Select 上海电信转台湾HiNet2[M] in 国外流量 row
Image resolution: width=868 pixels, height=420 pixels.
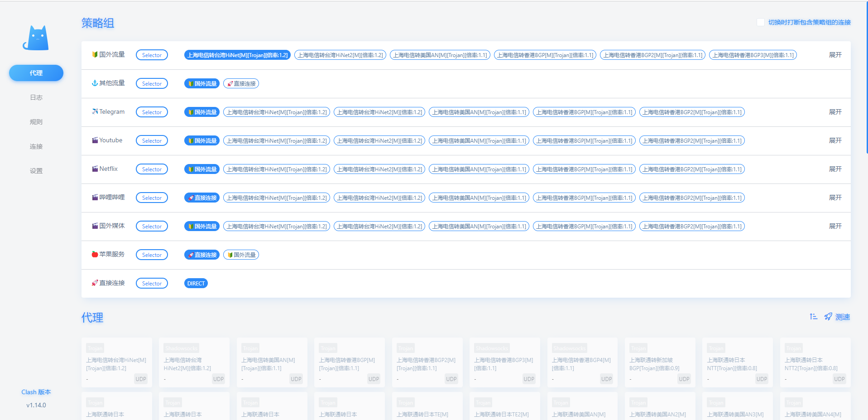[340, 55]
